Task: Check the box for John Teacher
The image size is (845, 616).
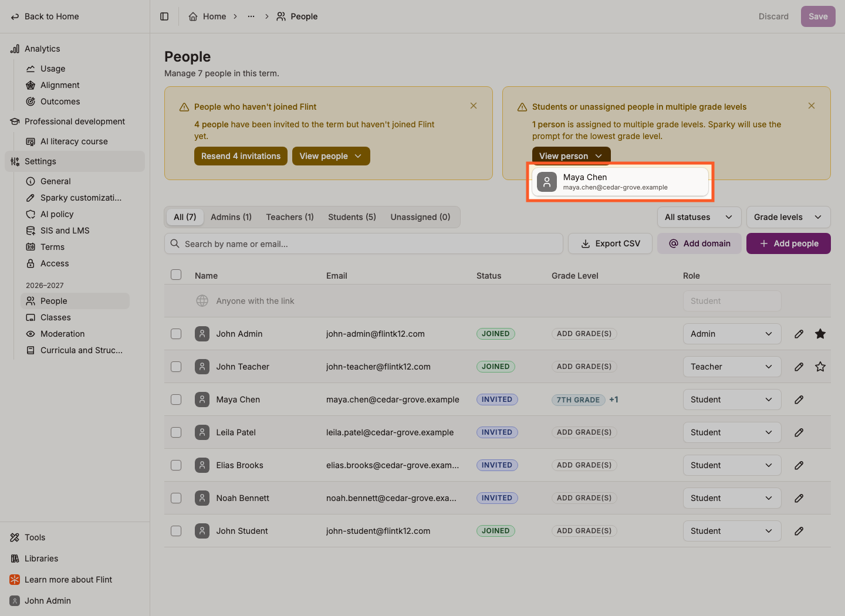Action: pos(176,367)
